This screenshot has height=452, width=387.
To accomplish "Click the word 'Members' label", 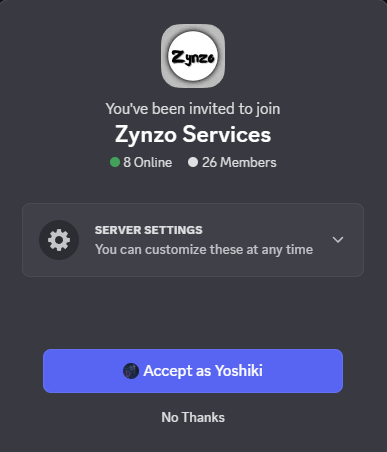I will tap(248, 162).
